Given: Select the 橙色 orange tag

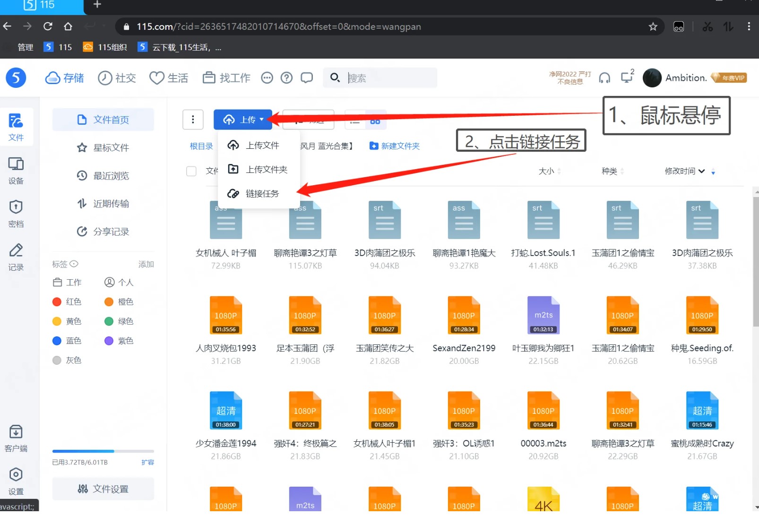Looking at the screenshot, I should [x=119, y=301].
